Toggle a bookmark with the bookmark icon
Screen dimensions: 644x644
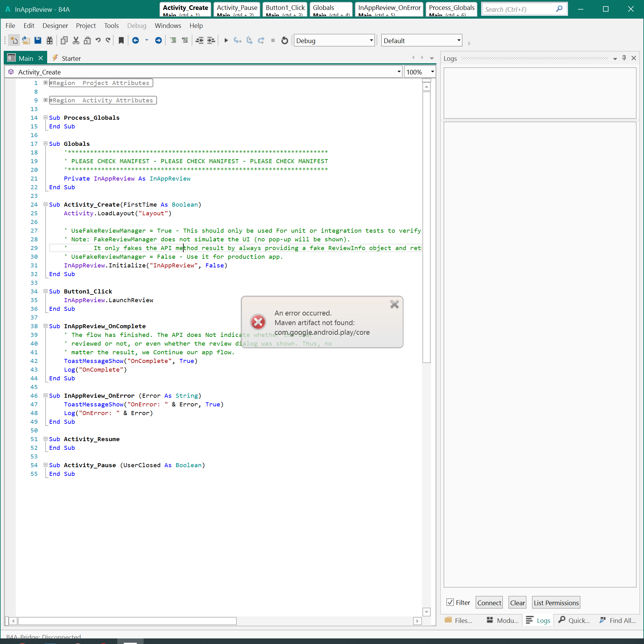point(121,40)
